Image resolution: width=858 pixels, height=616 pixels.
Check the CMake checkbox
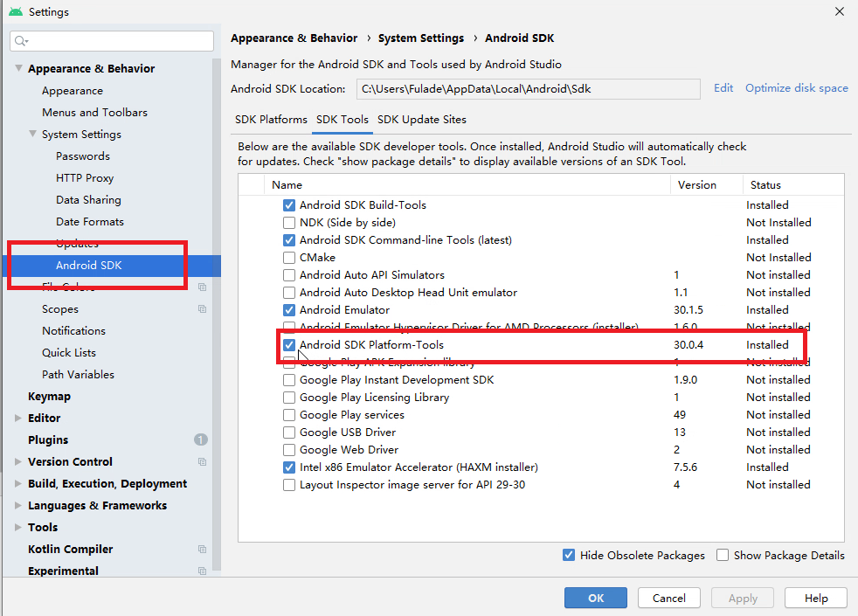coord(289,258)
